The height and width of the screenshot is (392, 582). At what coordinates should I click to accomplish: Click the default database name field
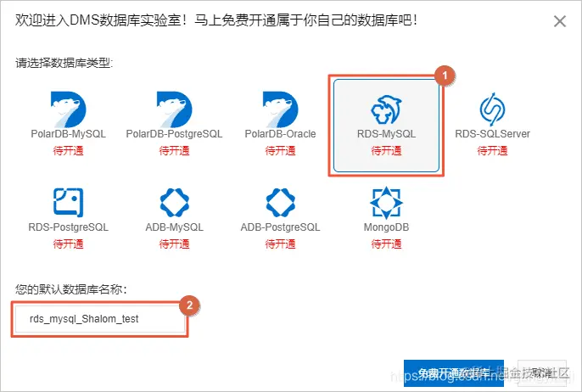tap(100, 319)
